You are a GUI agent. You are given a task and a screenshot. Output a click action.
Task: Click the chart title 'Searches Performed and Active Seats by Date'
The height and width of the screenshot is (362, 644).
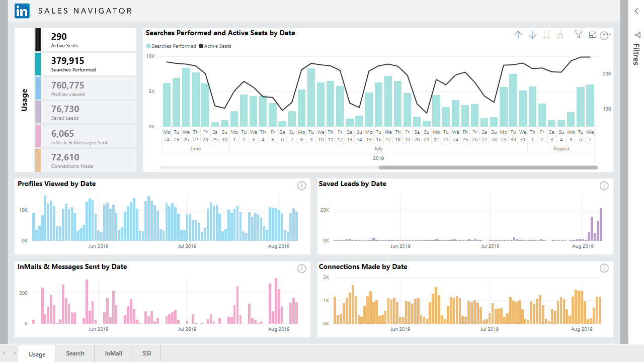220,33
